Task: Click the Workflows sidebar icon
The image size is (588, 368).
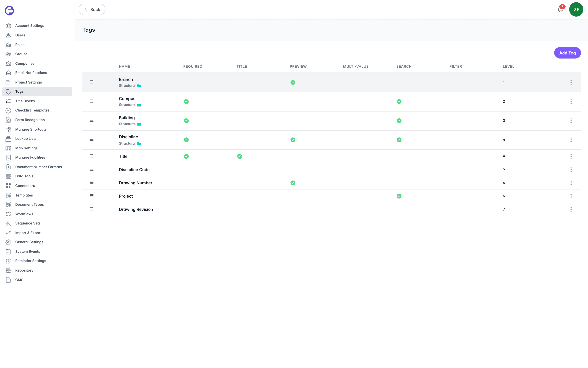Action: tap(8, 214)
